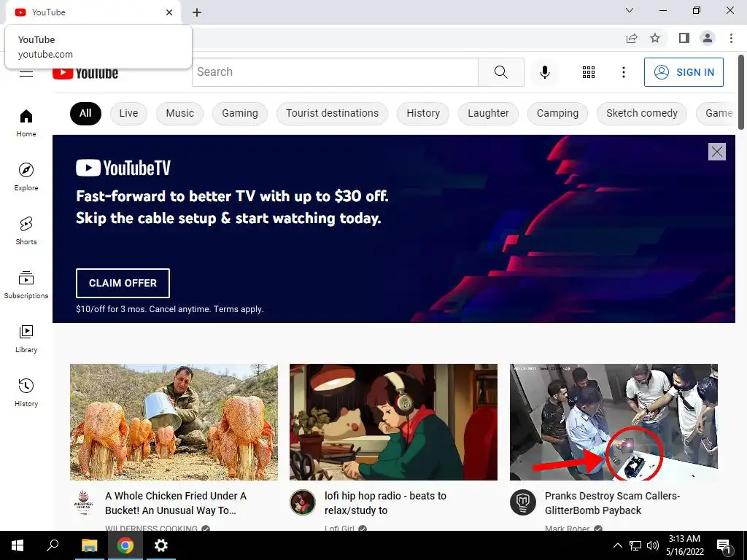Open File Explorer from taskbar

[x=90, y=545]
